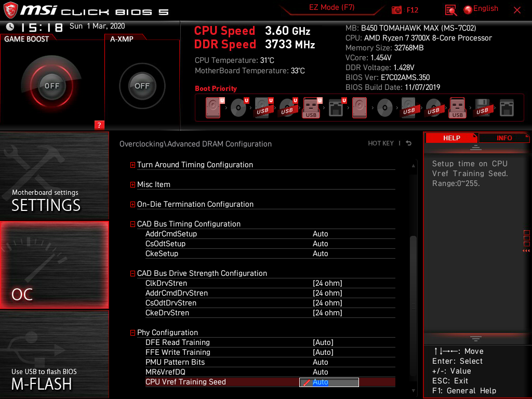Click the help panel top grip handle

[476, 147]
